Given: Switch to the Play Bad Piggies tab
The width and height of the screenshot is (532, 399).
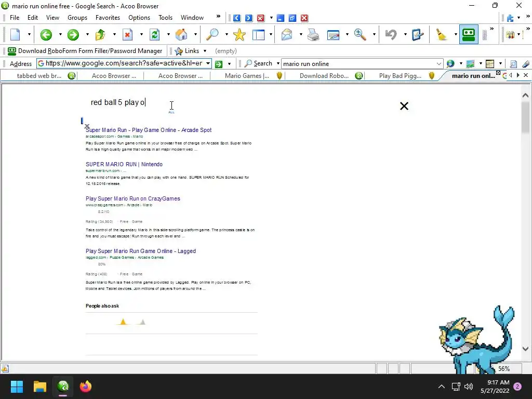Looking at the screenshot, I should (401, 76).
